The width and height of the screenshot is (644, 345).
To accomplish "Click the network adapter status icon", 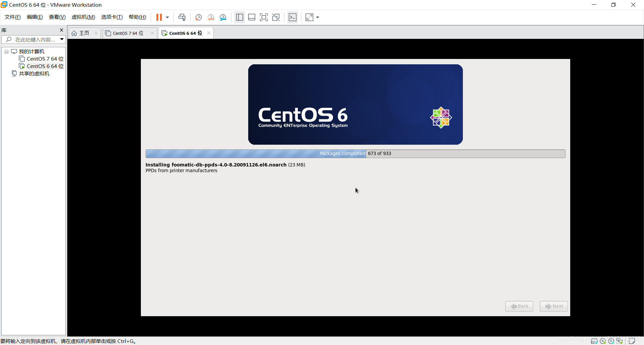I will point(620,341).
